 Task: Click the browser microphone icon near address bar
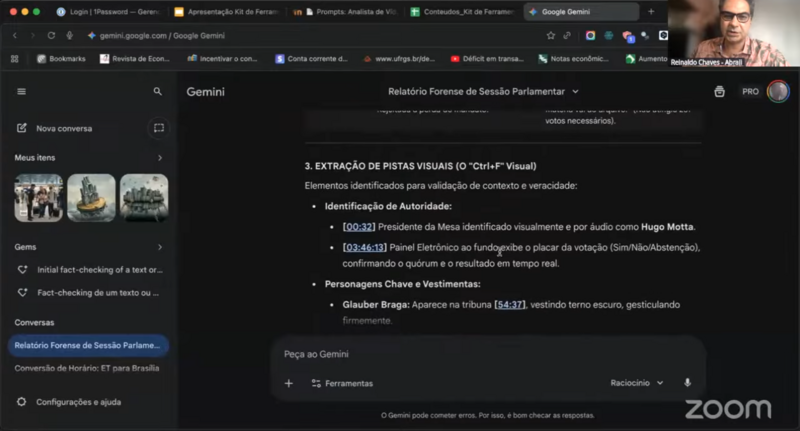point(70,36)
